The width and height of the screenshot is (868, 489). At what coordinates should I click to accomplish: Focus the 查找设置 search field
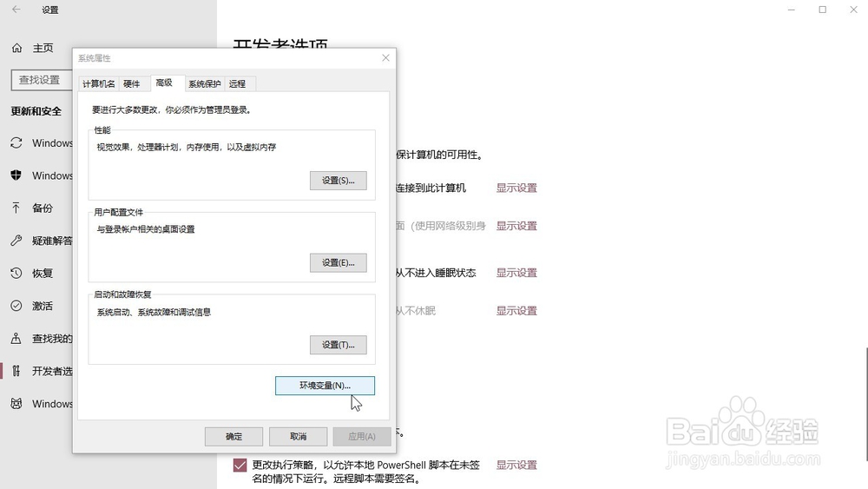click(x=42, y=80)
